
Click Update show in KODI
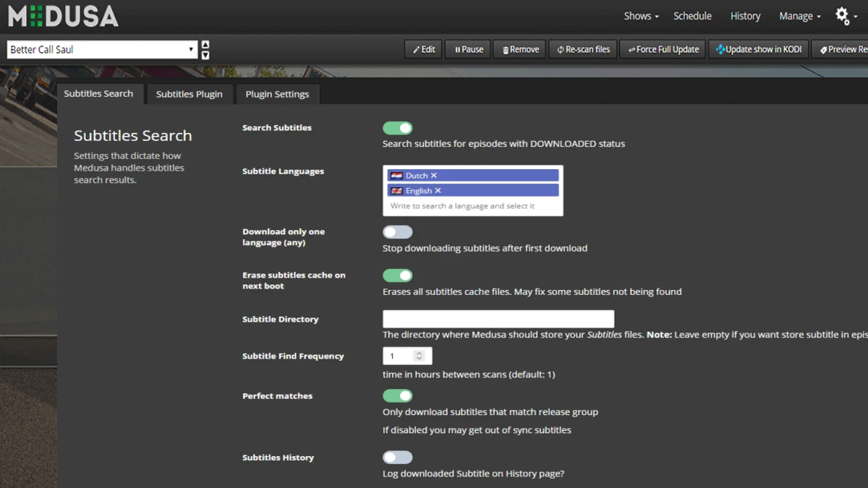(758, 49)
